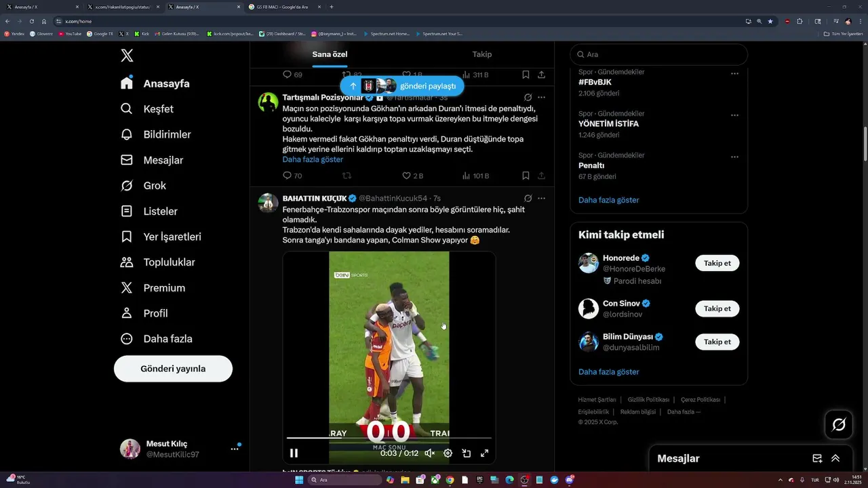Image resolution: width=868 pixels, height=488 pixels.
Task: Open more options for Penaltı trend
Action: (x=734, y=157)
